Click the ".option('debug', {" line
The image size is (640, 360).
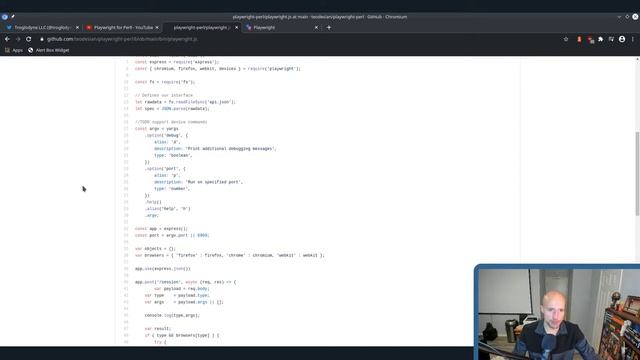166,135
